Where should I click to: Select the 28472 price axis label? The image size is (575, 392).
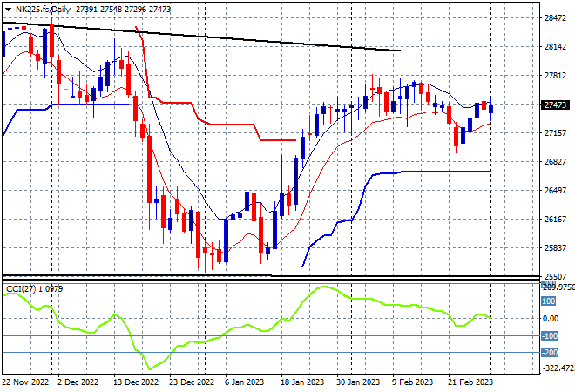click(x=555, y=18)
